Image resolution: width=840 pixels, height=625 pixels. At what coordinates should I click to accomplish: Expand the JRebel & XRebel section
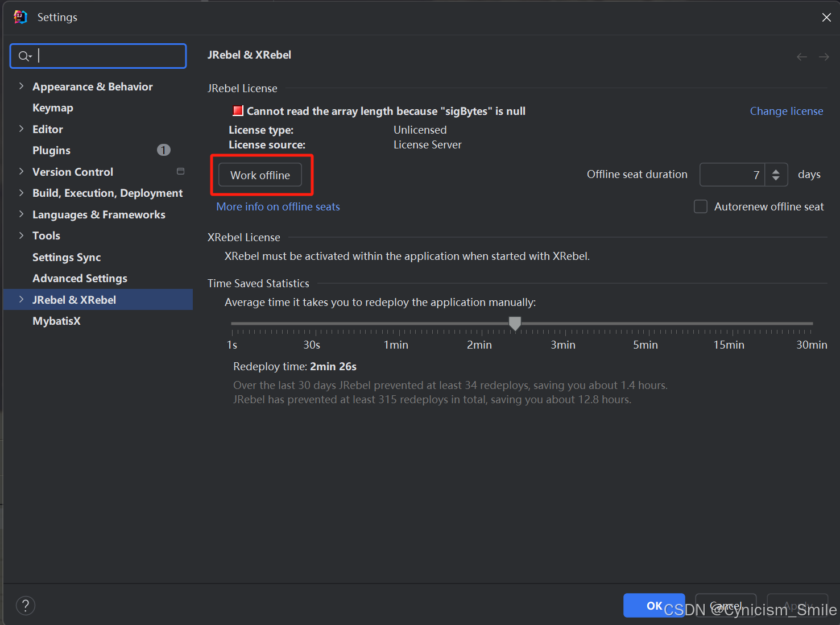[21, 299]
